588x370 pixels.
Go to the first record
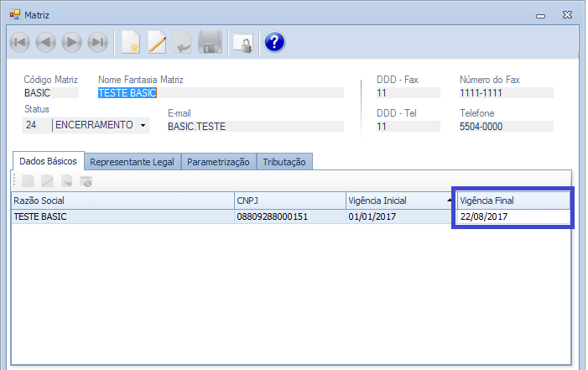click(20, 42)
